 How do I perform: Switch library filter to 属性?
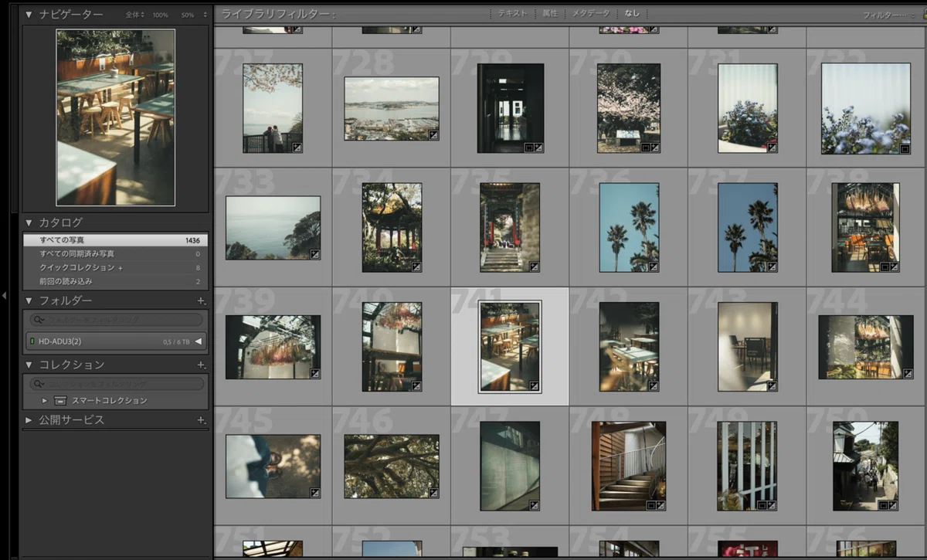pos(549,14)
